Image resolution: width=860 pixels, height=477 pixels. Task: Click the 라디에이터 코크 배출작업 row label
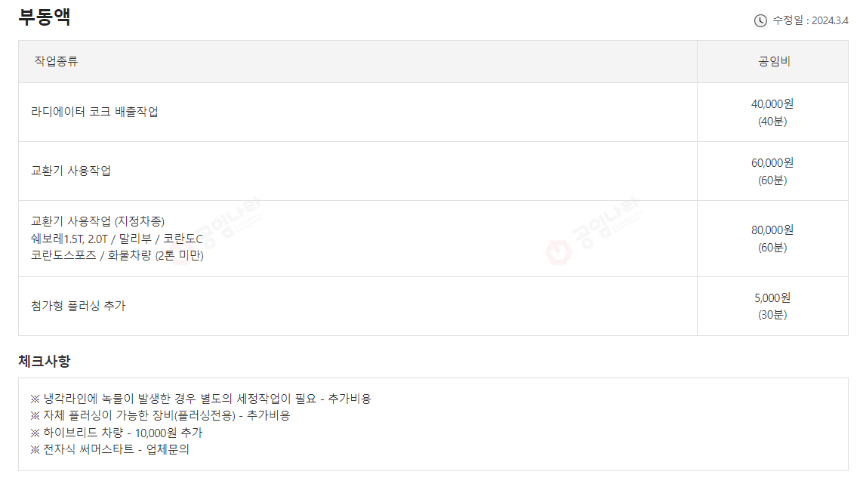pyautogui.click(x=94, y=112)
